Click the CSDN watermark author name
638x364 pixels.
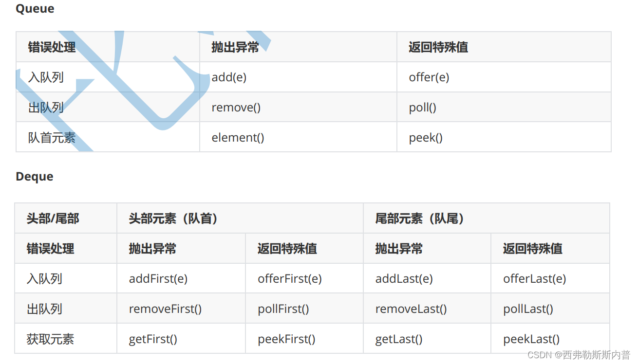597,355
